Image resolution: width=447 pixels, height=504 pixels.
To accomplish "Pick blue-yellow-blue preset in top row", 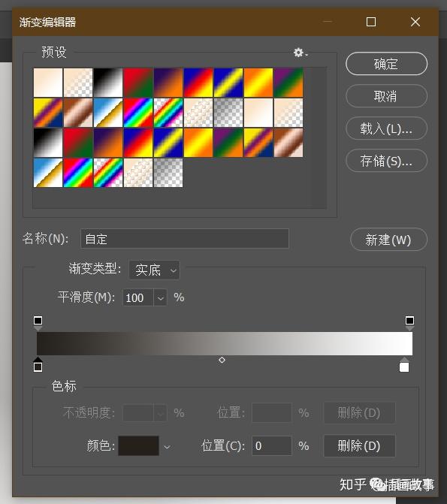I will [x=228, y=83].
